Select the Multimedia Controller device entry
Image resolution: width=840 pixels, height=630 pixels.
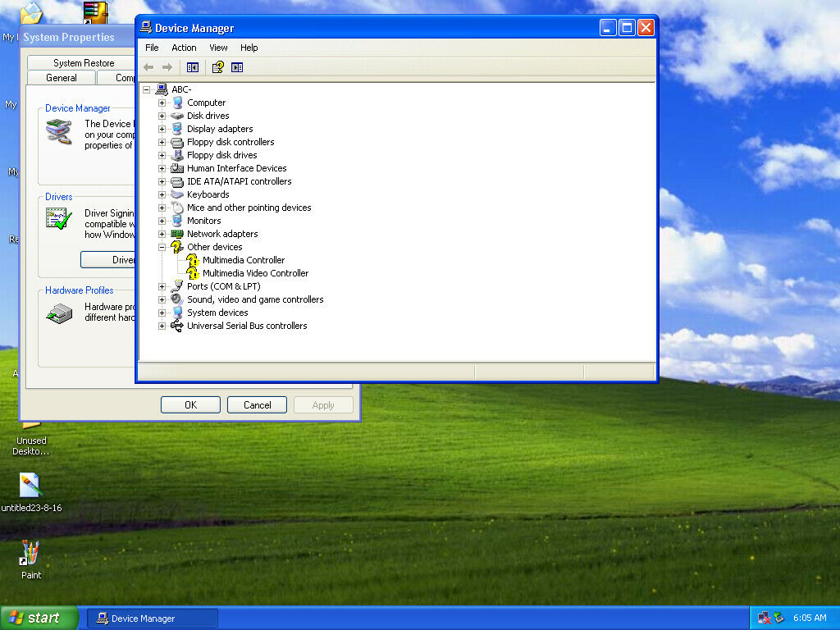pos(244,260)
